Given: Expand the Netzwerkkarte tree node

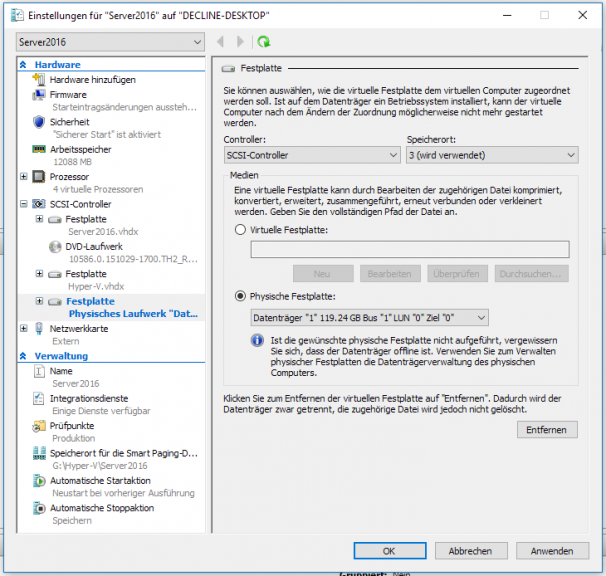Looking at the screenshot, I should point(24,329).
